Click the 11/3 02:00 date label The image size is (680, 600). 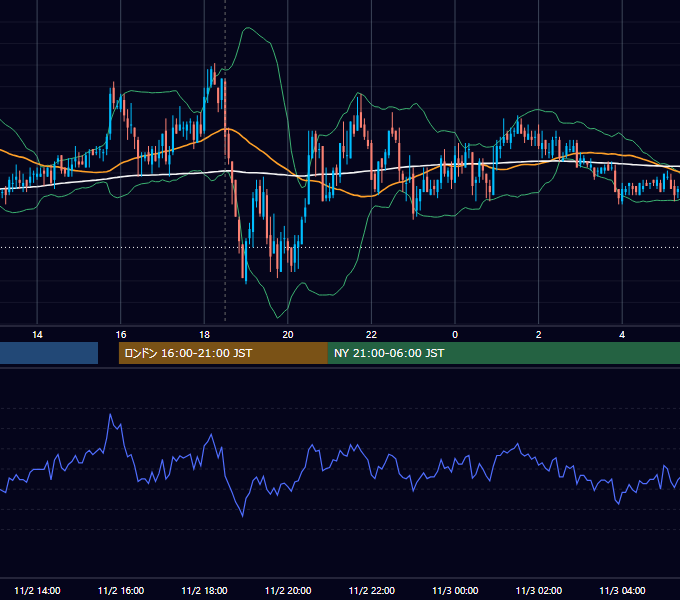(539, 590)
